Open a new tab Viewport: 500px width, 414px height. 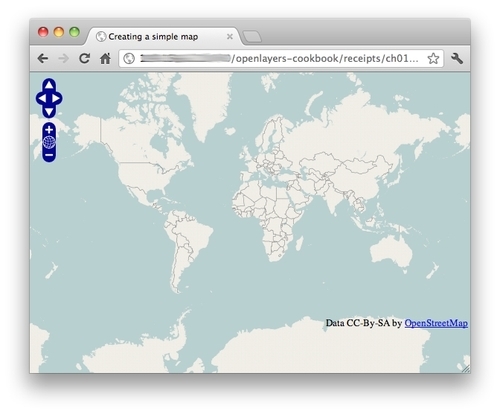tap(252, 37)
